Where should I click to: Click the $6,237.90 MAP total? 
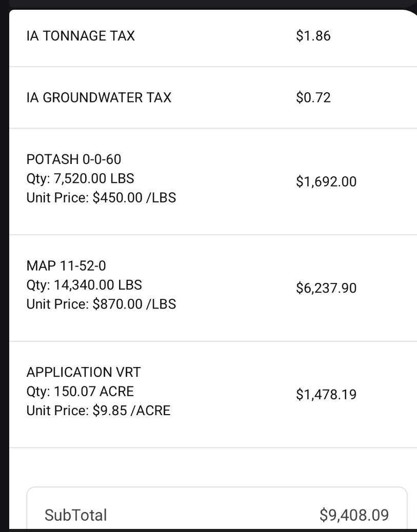coord(326,288)
